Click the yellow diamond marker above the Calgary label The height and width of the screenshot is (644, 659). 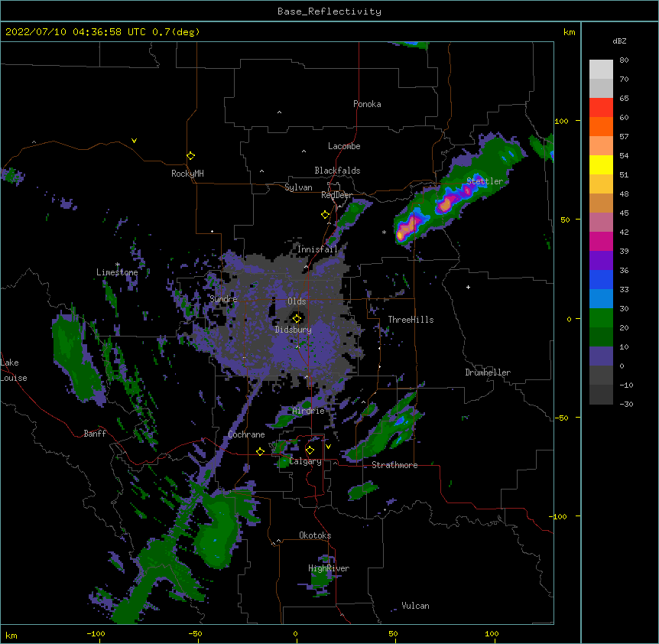(310, 450)
